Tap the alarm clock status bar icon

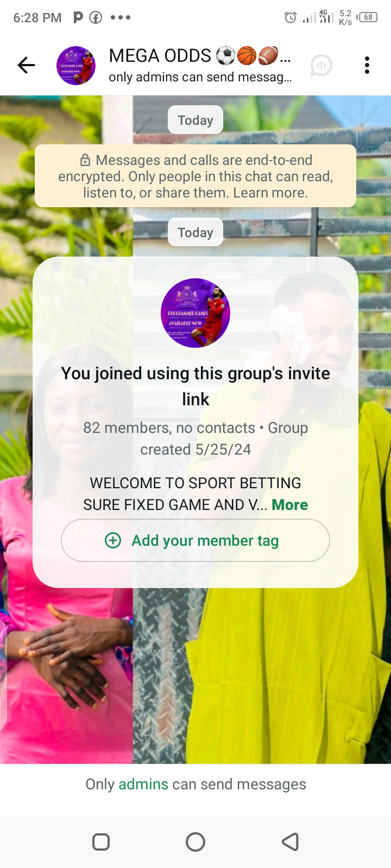(x=291, y=18)
